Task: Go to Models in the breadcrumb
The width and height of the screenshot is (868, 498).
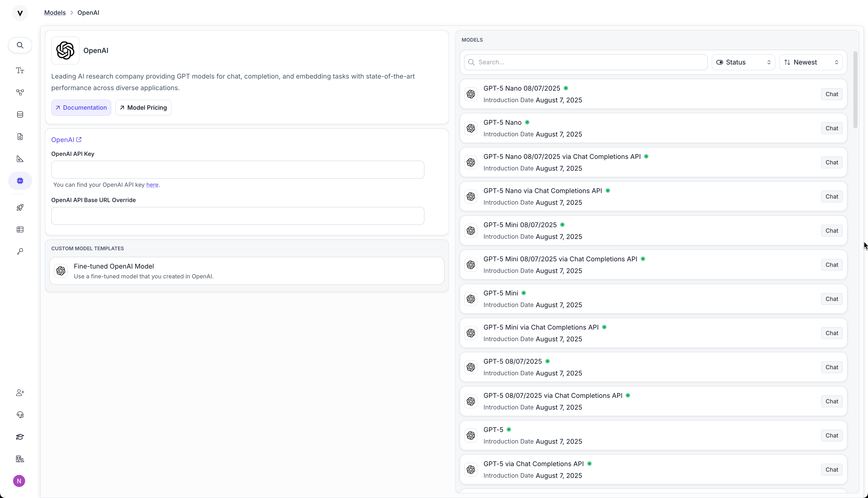Action: (55, 13)
